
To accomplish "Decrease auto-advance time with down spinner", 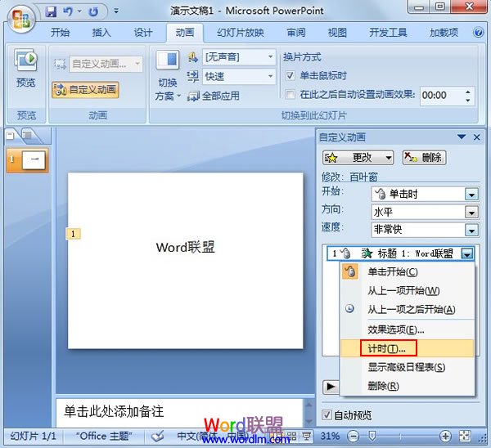I will 468,100.
